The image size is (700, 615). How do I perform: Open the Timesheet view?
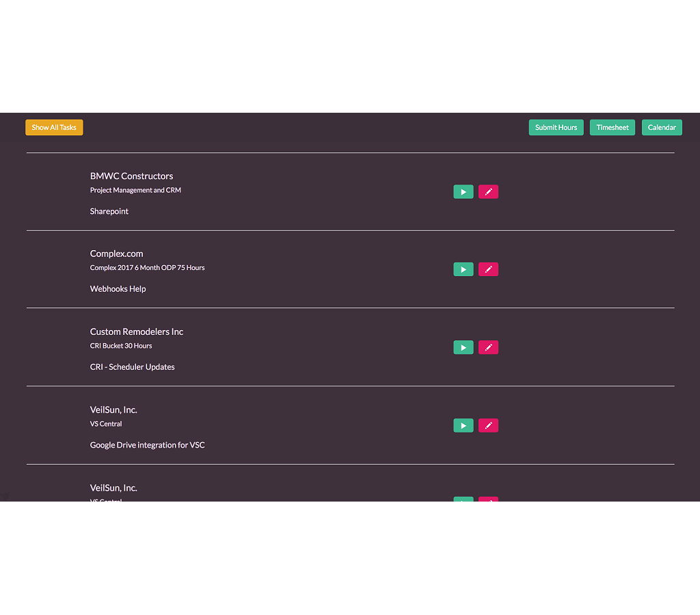click(x=612, y=128)
